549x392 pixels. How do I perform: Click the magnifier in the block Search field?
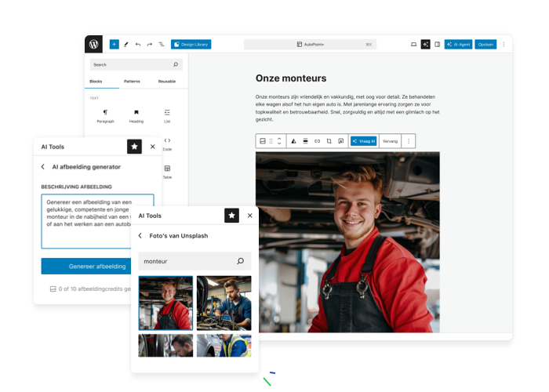click(176, 65)
